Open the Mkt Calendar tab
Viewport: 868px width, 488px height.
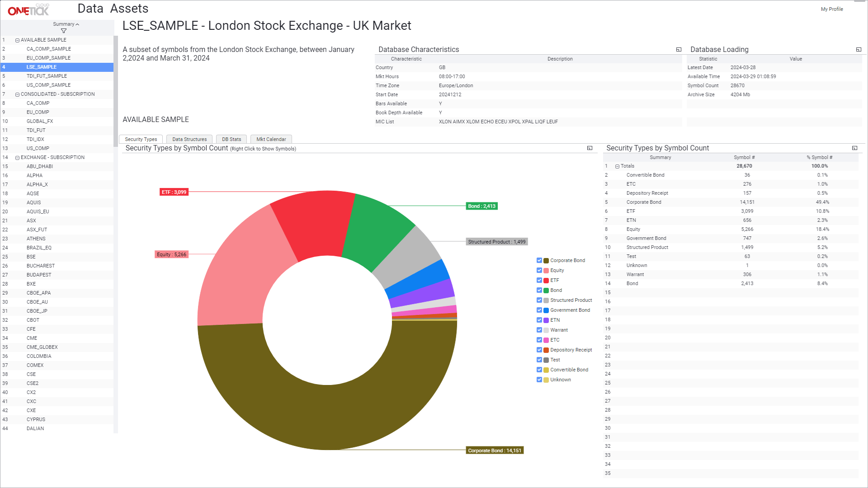271,139
